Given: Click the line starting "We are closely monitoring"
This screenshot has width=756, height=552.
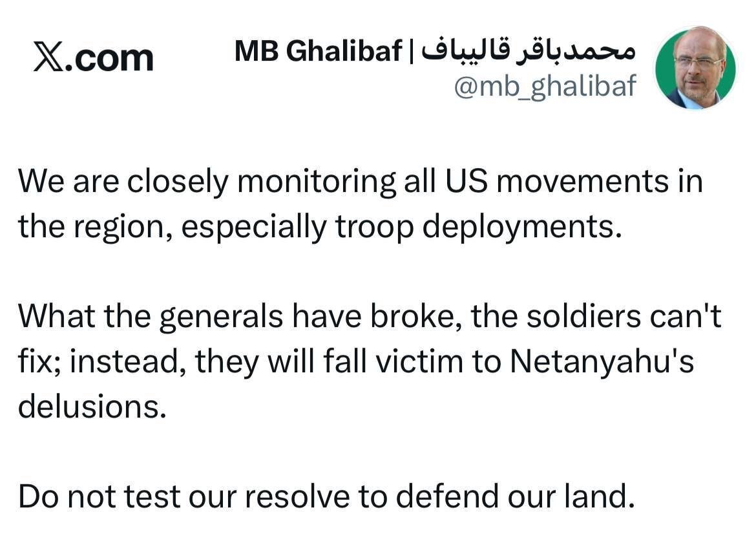Looking at the screenshot, I should point(359,182).
